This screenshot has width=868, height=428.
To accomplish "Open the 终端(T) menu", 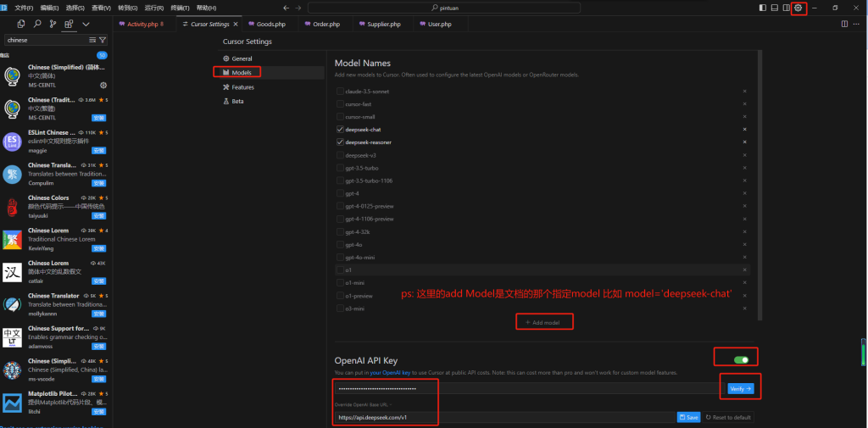I will pyautogui.click(x=180, y=8).
